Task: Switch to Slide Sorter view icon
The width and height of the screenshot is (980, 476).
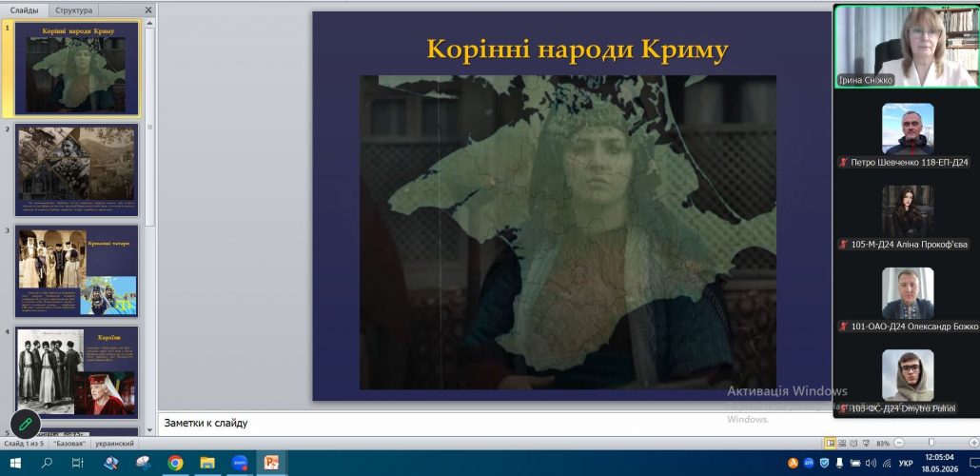Action: click(x=842, y=443)
